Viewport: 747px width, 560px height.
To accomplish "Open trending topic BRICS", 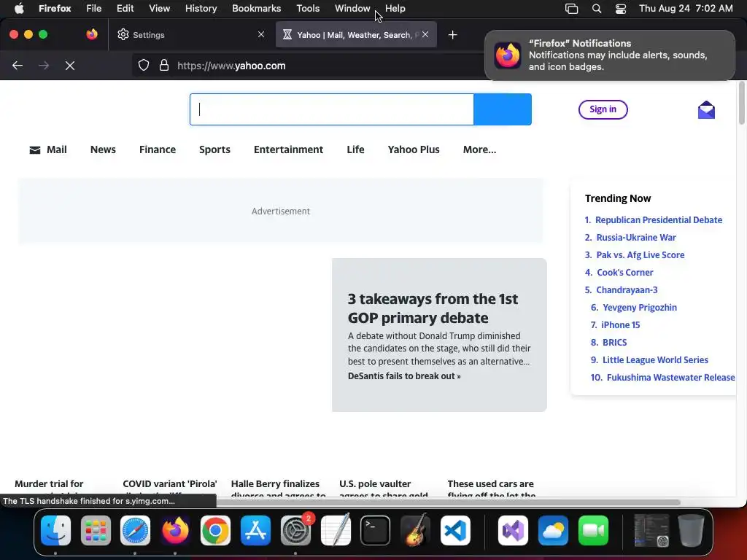I will (x=614, y=343).
